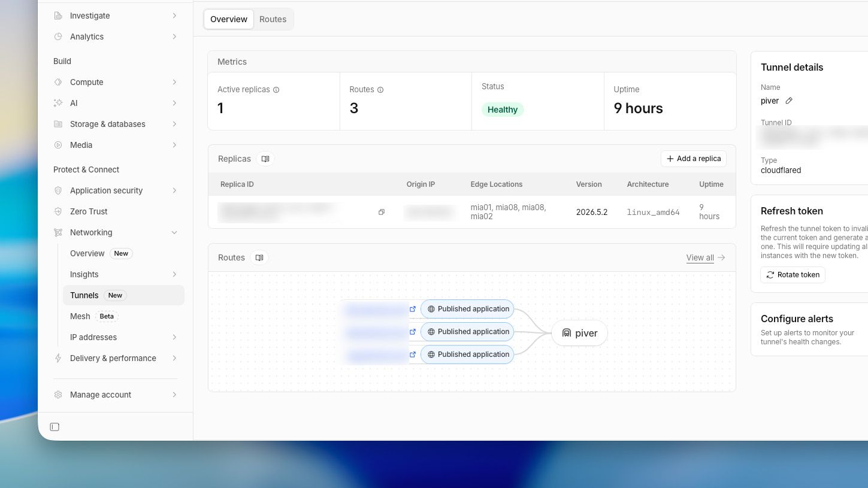Click the third Published application node
This screenshot has height=488, width=868.
click(467, 354)
